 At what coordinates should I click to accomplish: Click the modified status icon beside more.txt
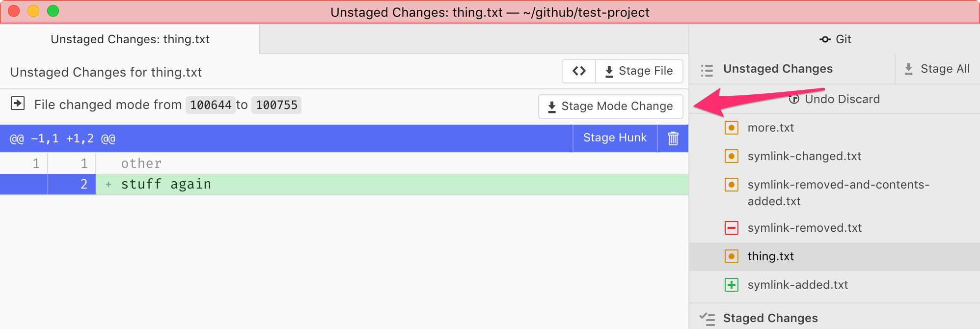(x=731, y=128)
